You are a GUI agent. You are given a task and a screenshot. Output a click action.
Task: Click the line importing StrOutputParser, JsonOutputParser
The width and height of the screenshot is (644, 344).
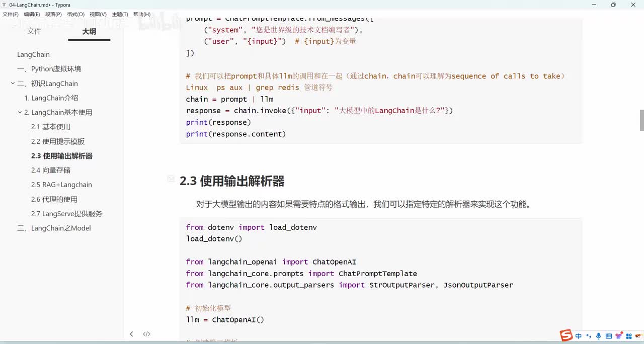pos(349,285)
